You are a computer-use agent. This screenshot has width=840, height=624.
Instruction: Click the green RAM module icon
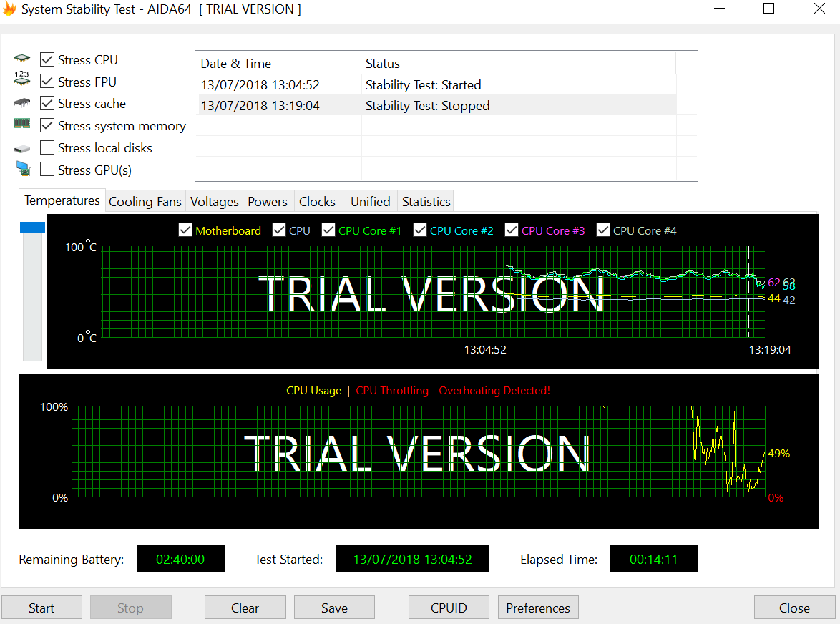click(22, 124)
